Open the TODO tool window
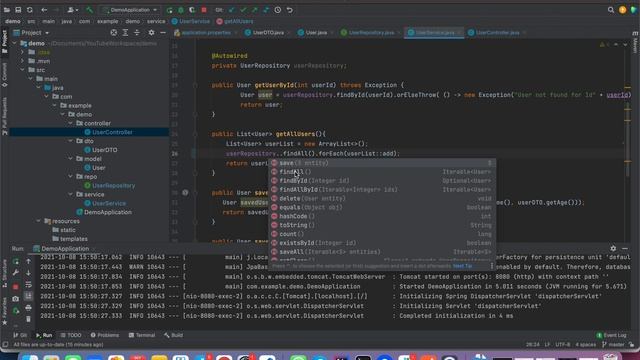 coord(71,335)
